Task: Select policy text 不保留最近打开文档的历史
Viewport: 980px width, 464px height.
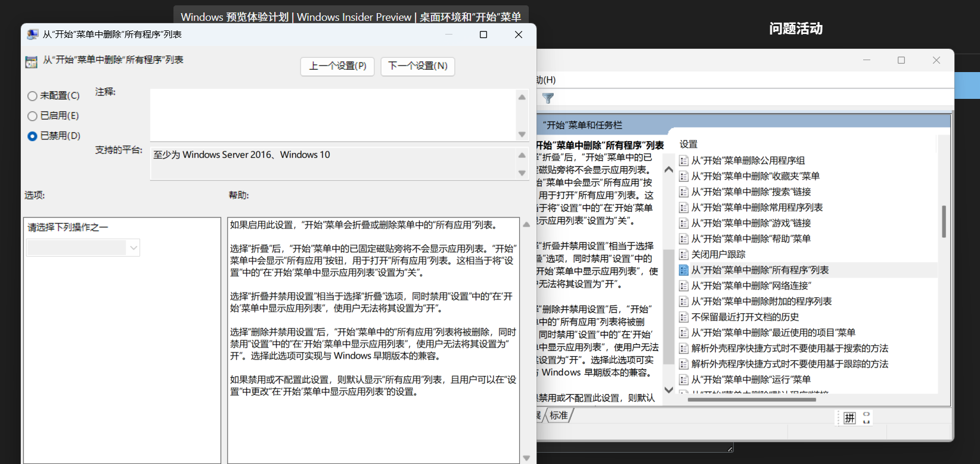Action: [x=745, y=317]
